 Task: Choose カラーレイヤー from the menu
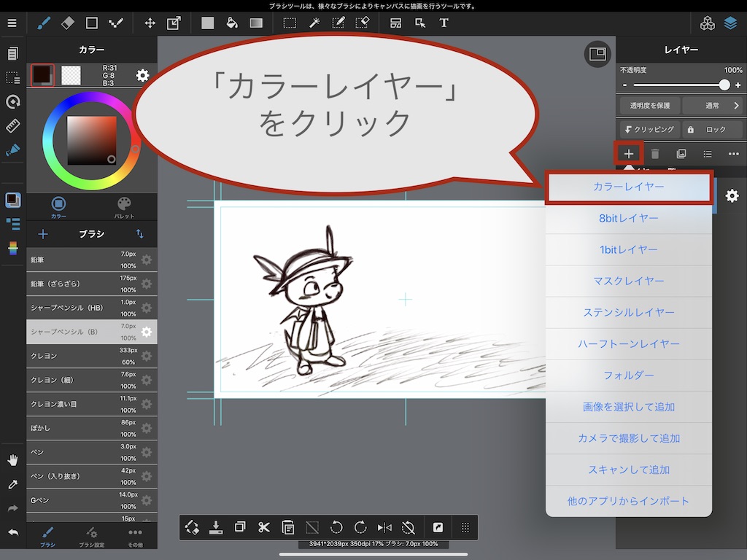[628, 187]
